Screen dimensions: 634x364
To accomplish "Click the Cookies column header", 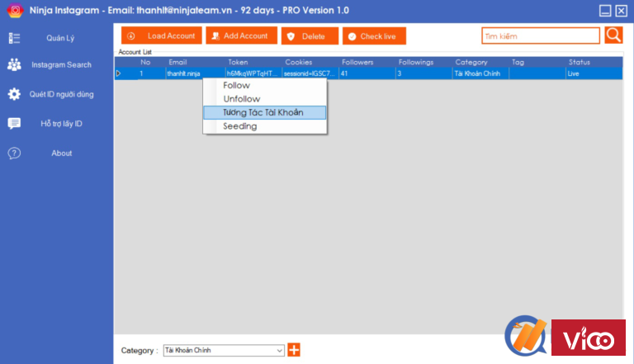I will 298,62.
